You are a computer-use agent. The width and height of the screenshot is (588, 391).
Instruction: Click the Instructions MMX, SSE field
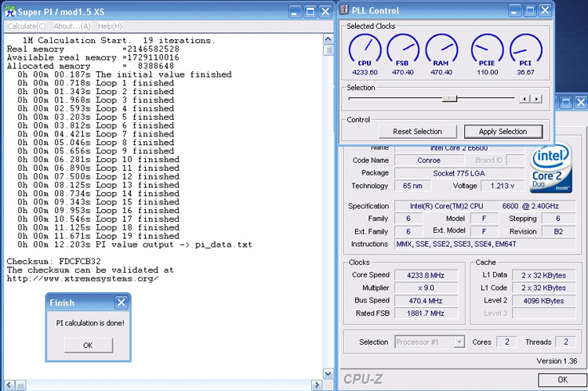click(485, 244)
